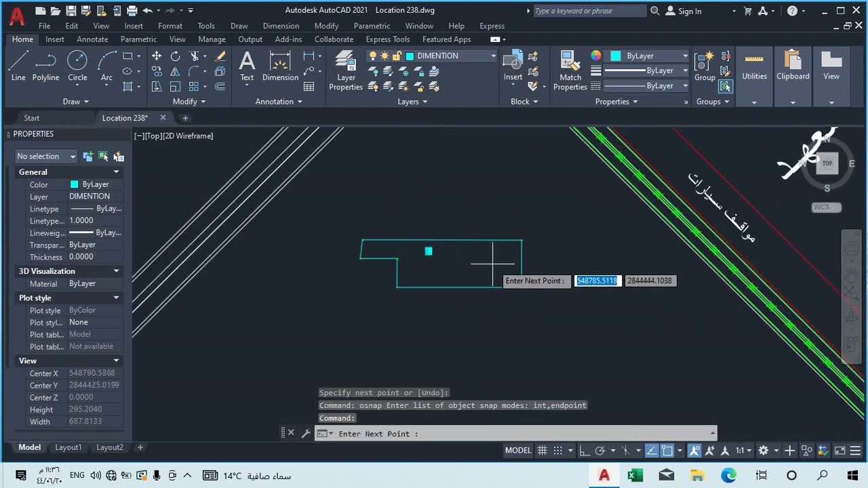Expand the Draw panel dropdown
Viewport: 868px width, 488px height.
(76, 102)
